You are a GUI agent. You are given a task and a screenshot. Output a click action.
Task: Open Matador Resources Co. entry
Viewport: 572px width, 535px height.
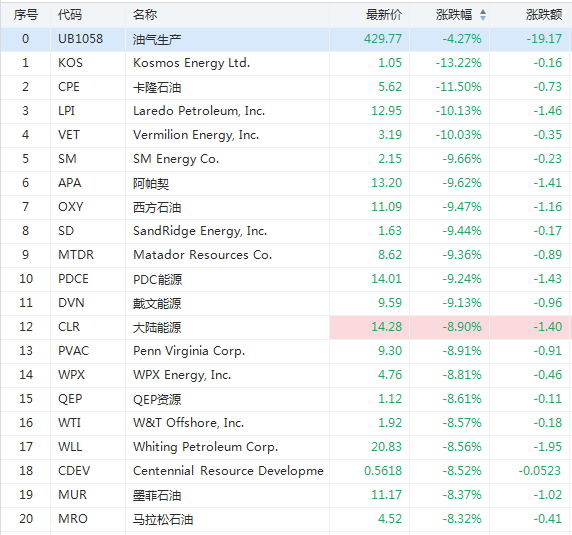point(202,255)
